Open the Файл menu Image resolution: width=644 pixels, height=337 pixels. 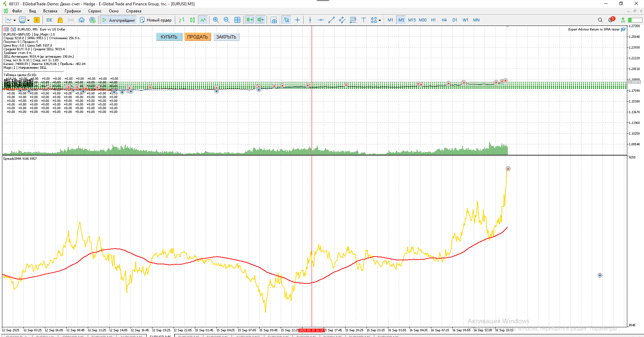click(x=17, y=11)
